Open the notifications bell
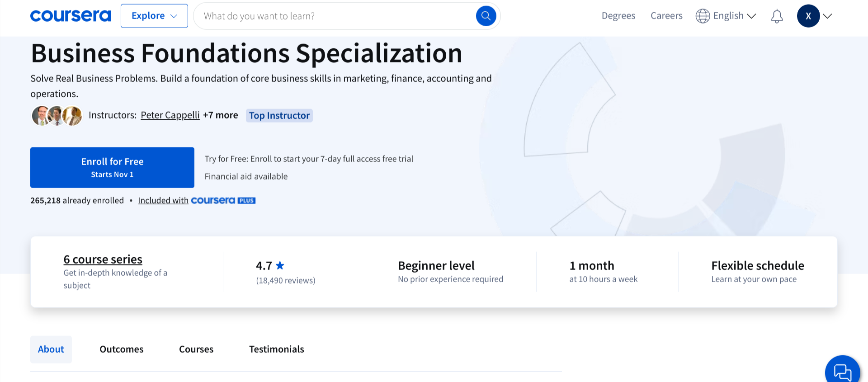Image resolution: width=868 pixels, height=382 pixels. tap(777, 16)
